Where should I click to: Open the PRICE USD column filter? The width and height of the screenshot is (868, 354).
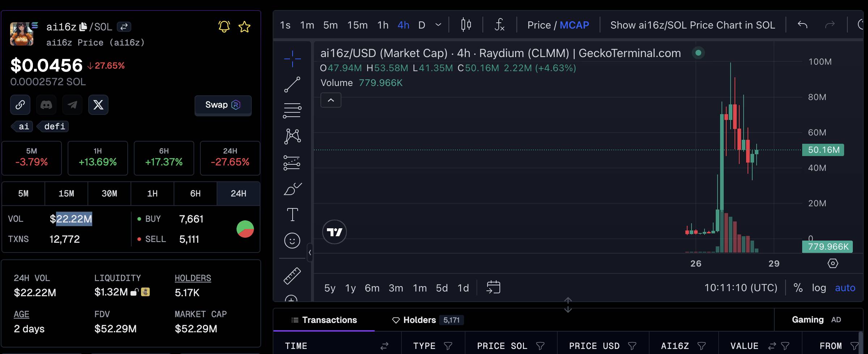point(632,346)
